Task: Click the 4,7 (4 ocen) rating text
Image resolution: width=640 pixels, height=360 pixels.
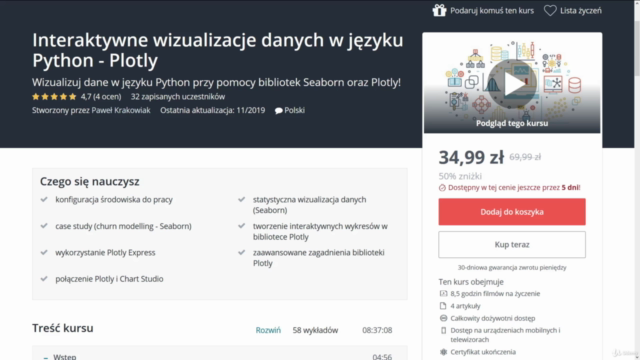Action: pyautogui.click(x=101, y=97)
